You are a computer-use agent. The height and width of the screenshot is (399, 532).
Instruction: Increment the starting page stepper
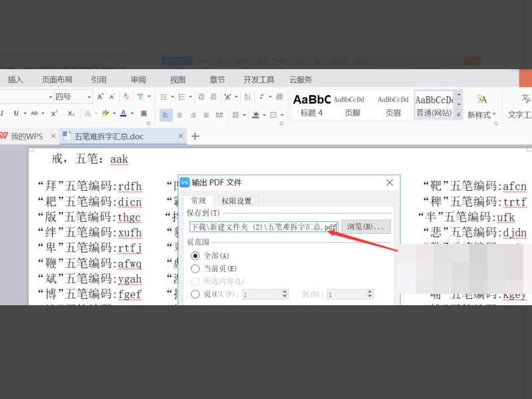285,291
